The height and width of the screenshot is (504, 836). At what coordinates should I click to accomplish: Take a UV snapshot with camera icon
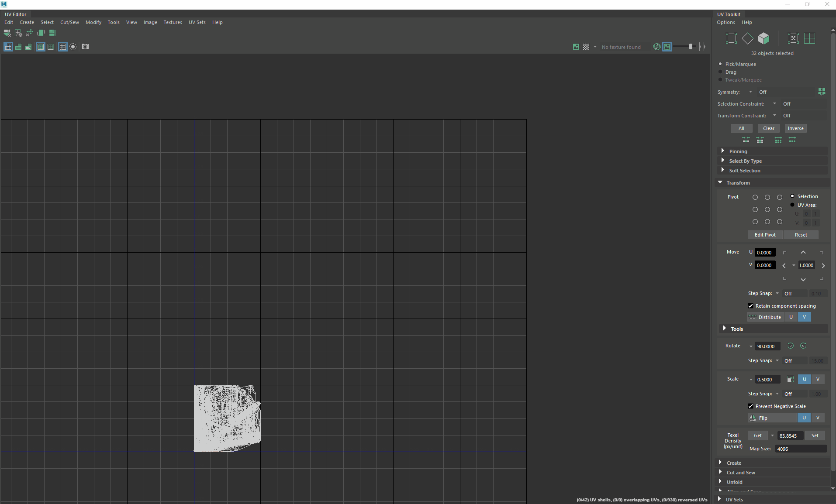pos(85,47)
